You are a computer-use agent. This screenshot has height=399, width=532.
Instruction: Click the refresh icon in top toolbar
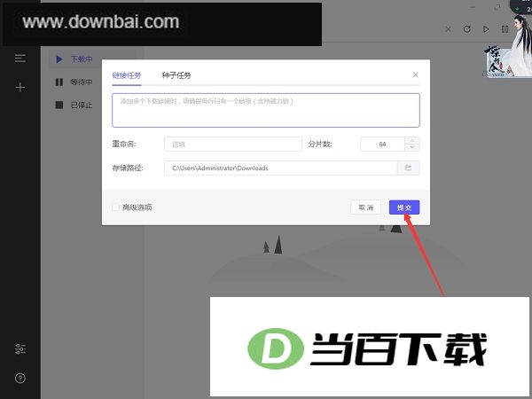pos(467,29)
